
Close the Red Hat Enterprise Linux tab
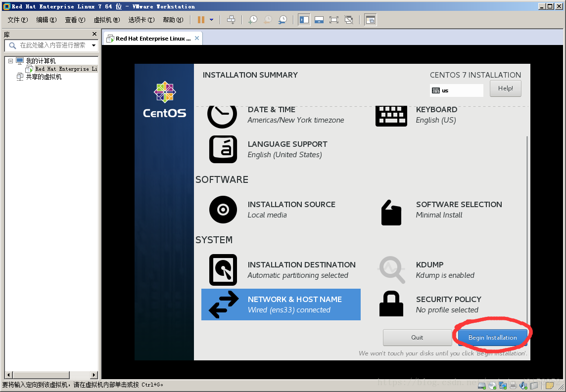coord(197,38)
